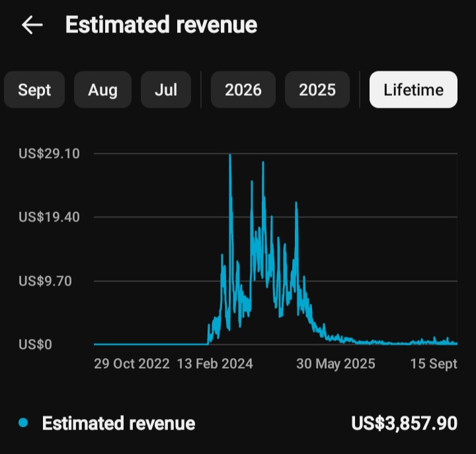
Task: Tap the Estimated revenue page title
Action: (161, 25)
